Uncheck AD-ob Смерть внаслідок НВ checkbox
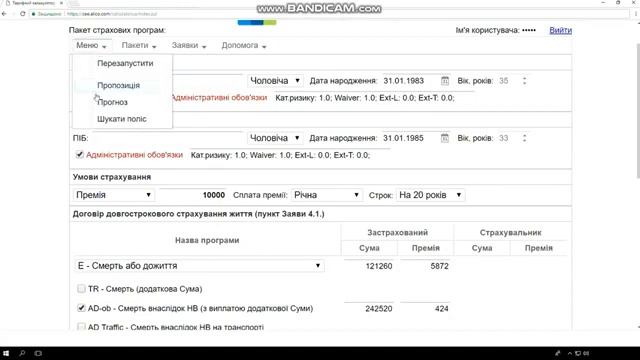The height and width of the screenshot is (360, 640). pos(81,308)
